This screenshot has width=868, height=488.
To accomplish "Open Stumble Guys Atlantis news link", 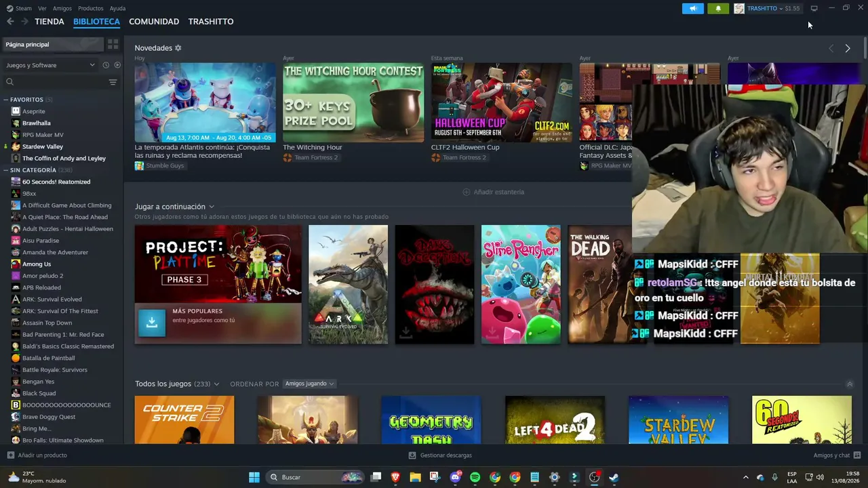I will [202, 151].
